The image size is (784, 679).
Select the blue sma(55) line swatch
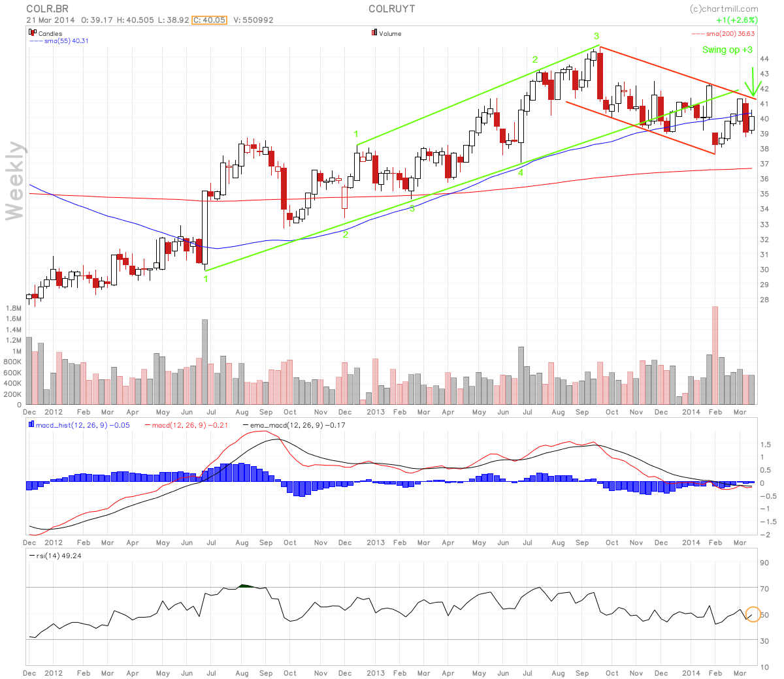point(36,41)
